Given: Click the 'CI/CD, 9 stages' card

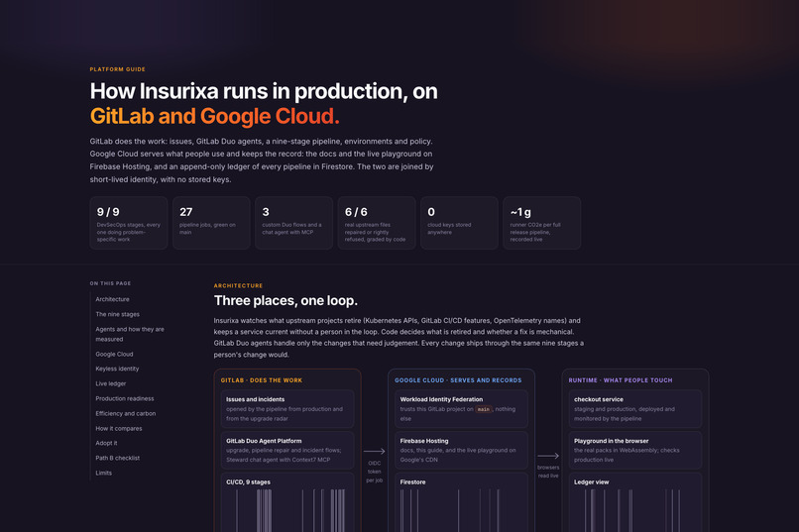Looking at the screenshot, I should 287,502.
